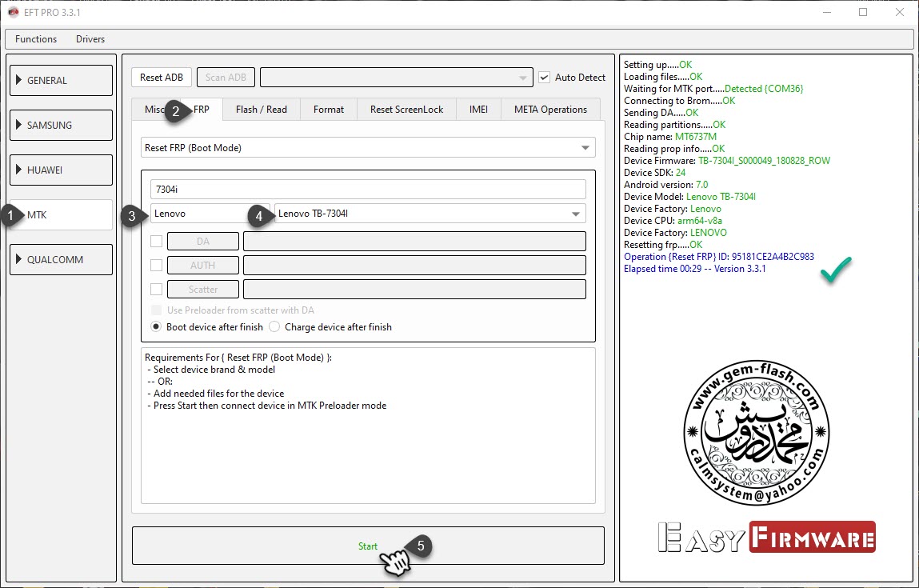Select Charge device after finish option
The width and height of the screenshot is (919, 588).
tap(274, 327)
